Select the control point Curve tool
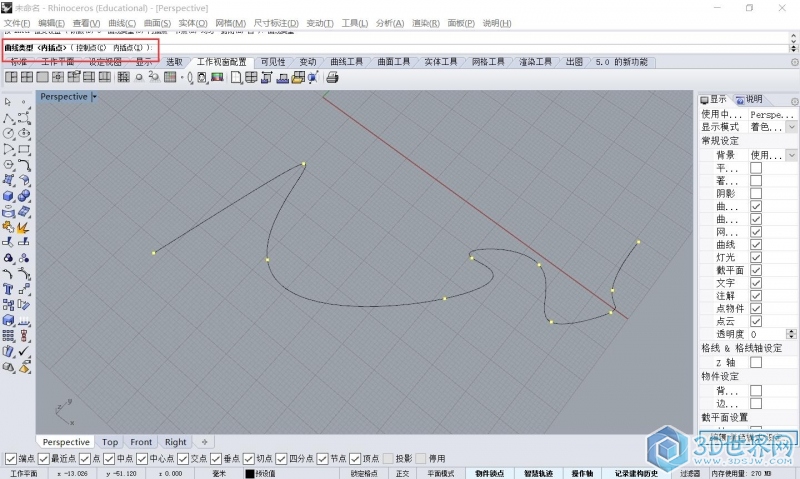Screen dimensions: 800x479 coord(23,118)
